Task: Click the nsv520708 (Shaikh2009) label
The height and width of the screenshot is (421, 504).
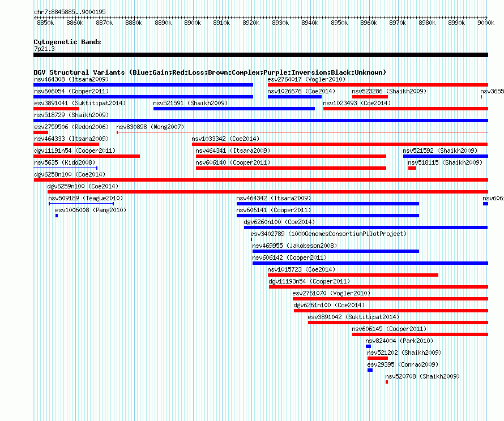Action: tap(422, 376)
